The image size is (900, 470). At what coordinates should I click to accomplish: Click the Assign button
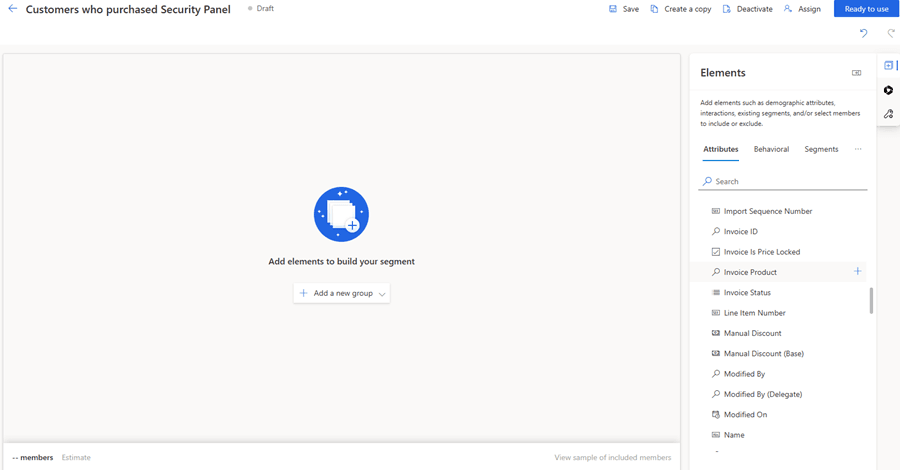point(802,9)
